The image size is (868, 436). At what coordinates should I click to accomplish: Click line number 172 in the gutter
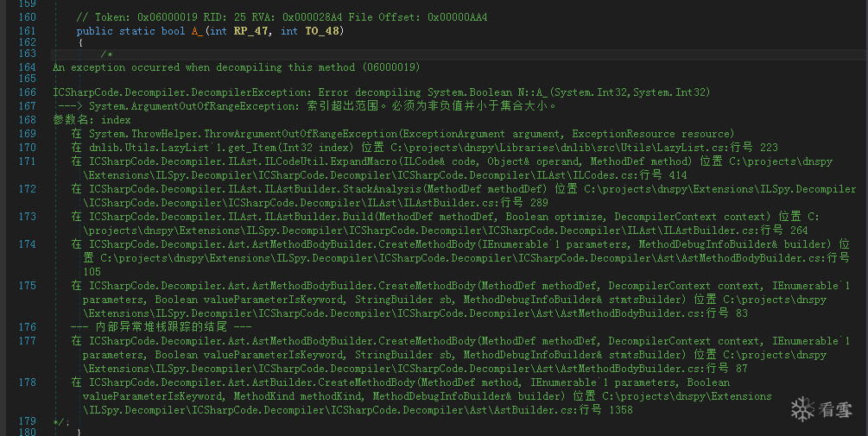click(27, 189)
